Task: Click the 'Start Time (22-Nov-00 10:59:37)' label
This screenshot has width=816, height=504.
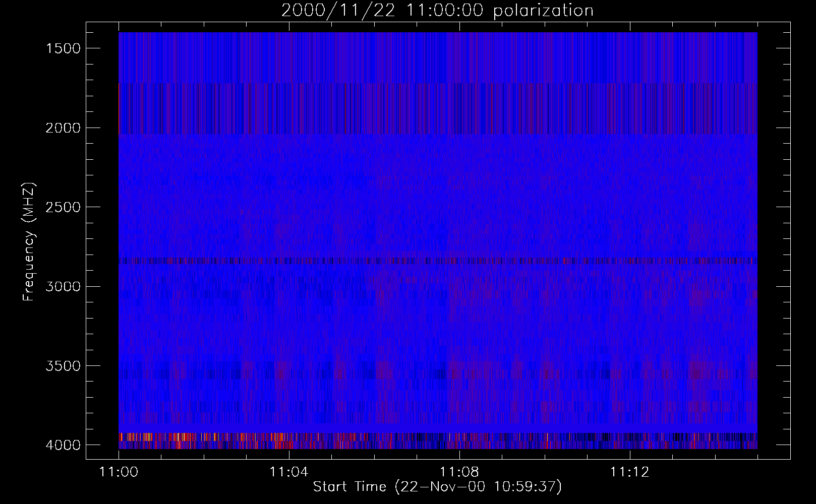Action: (x=437, y=487)
